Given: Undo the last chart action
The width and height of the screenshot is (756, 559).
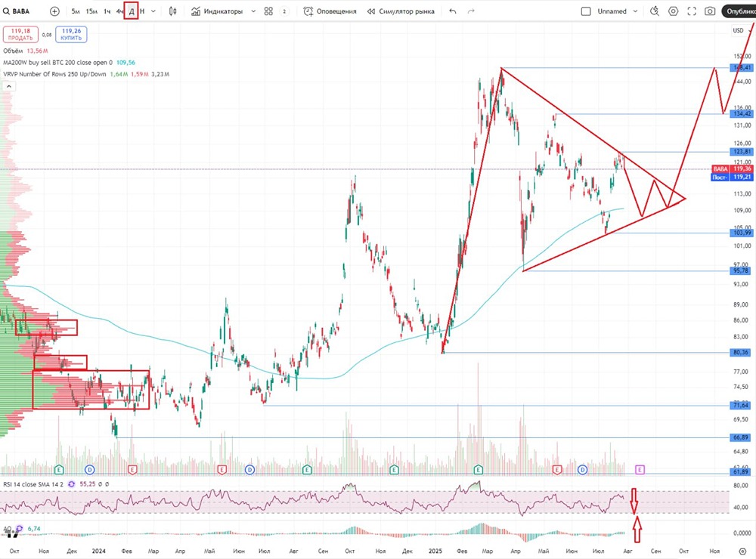Looking at the screenshot, I should tap(452, 11).
